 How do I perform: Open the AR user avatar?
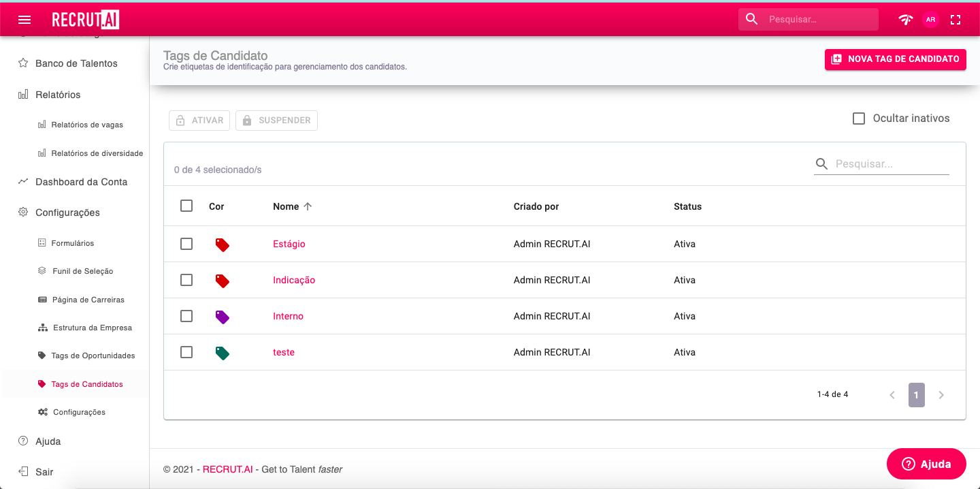(x=930, y=20)
